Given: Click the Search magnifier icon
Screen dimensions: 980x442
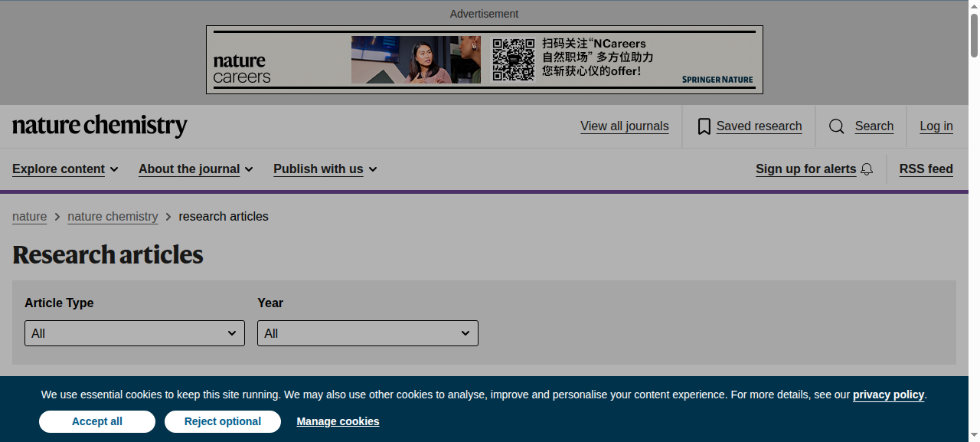Looking at the screenshot, I should coord(837,126).
